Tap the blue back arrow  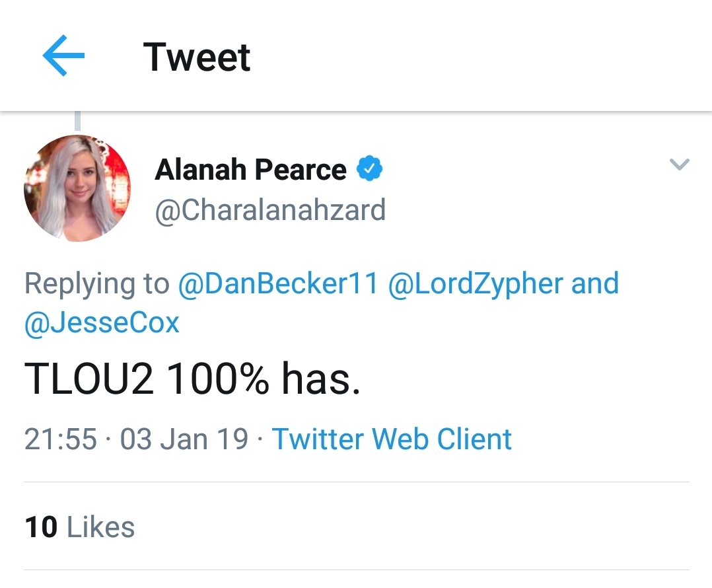tap(63, 56)
